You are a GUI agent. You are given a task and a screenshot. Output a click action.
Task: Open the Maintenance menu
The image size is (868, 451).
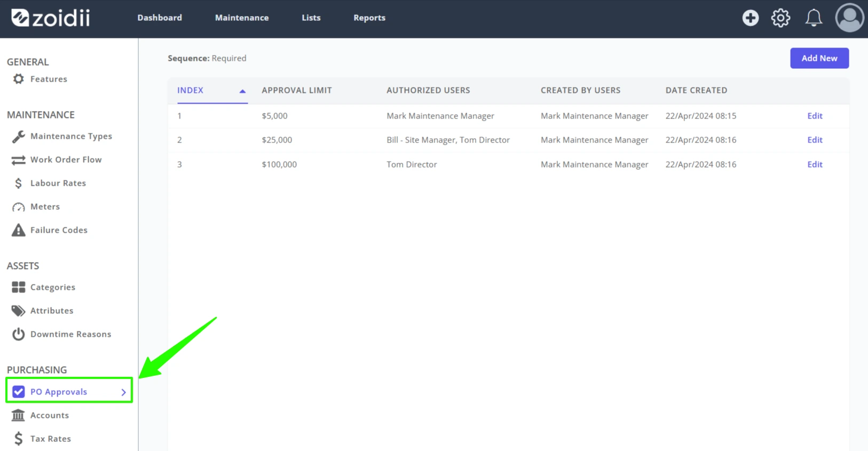[x=242, y=18]
